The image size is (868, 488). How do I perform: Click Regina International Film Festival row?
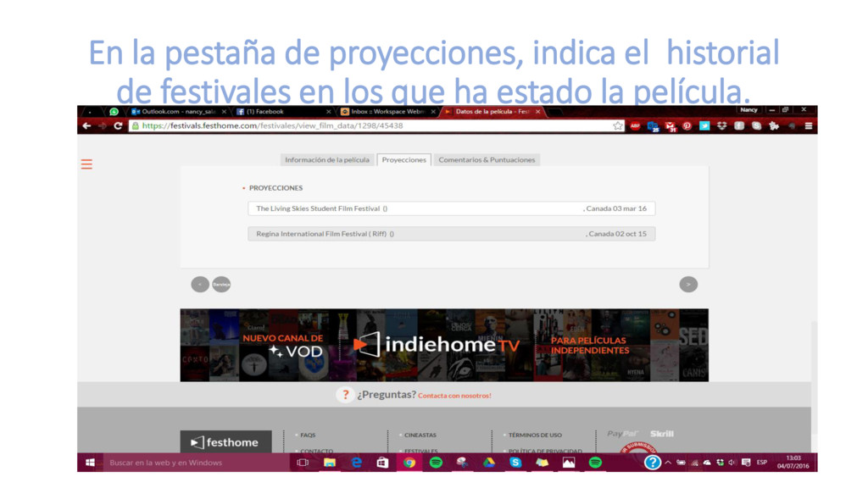(451, 234)
